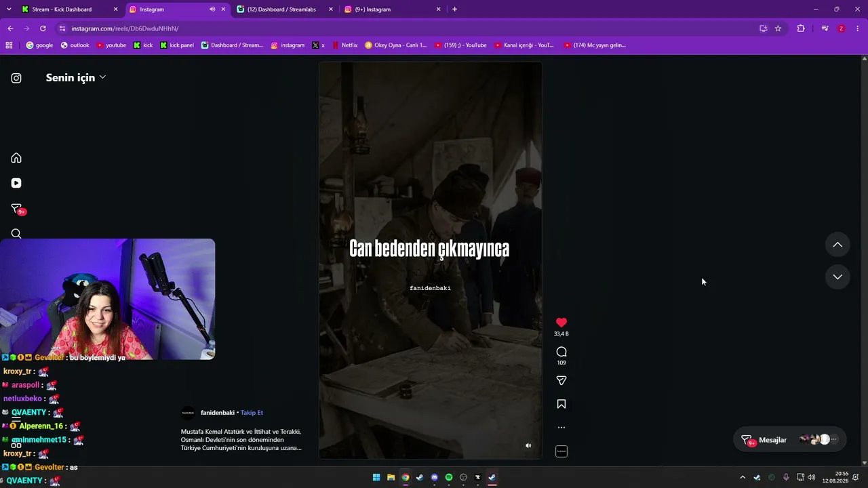Close the '(9+) Instagram' tab
868x488 pixels.
tap(438, 9)
